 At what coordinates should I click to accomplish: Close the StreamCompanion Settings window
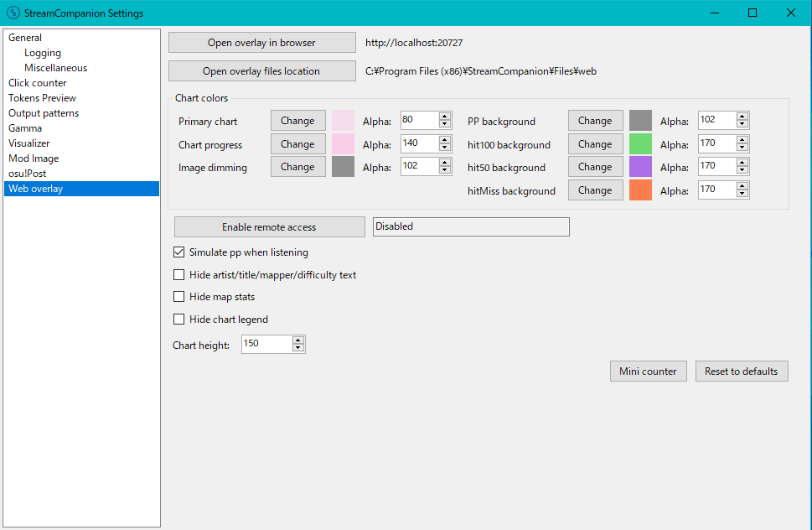pos(791,13)
